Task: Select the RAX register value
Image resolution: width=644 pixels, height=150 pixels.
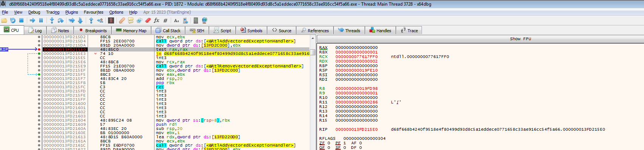Action: pyautogui.click(x=356, y=47)
